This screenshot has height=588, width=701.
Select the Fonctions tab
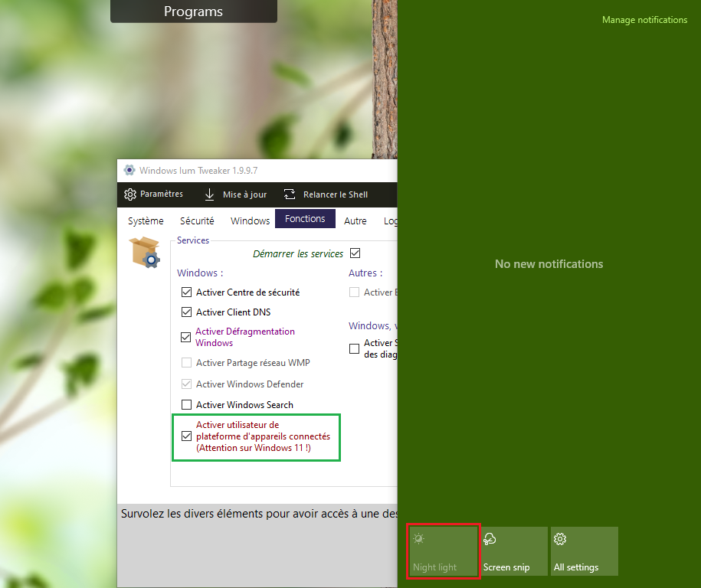[305, 218]
